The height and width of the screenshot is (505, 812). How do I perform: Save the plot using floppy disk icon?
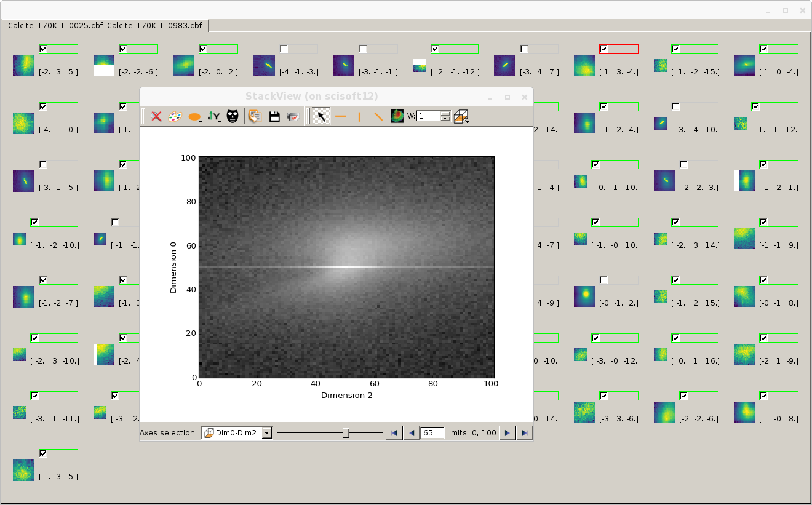pyautogui.click(x=274, y=116)
